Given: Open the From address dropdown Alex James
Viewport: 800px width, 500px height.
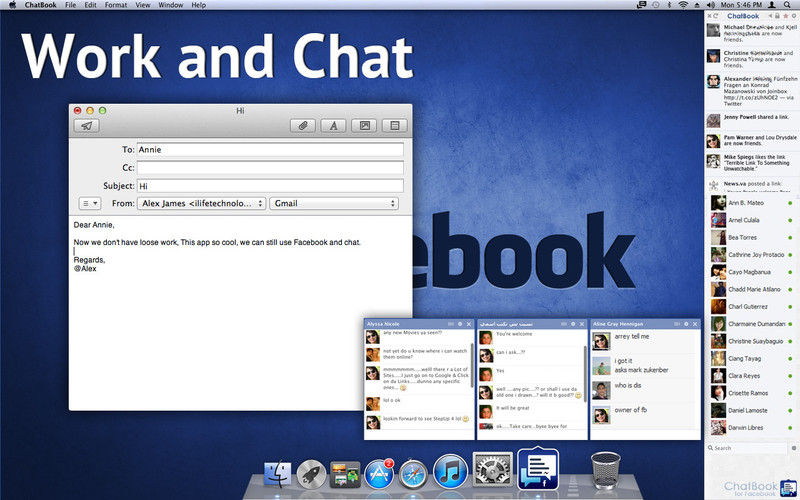Looking at the screenshot, I should click(x=202, y=203).
